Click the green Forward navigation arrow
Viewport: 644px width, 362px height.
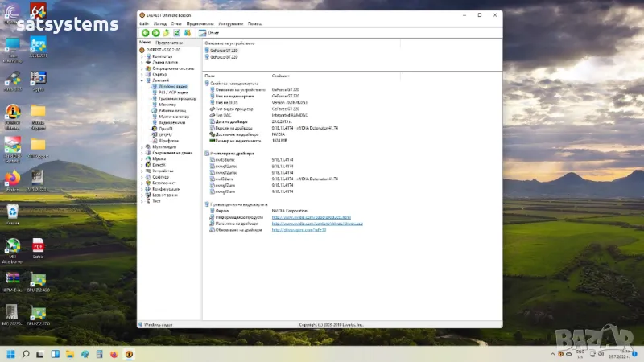[155, 33]
